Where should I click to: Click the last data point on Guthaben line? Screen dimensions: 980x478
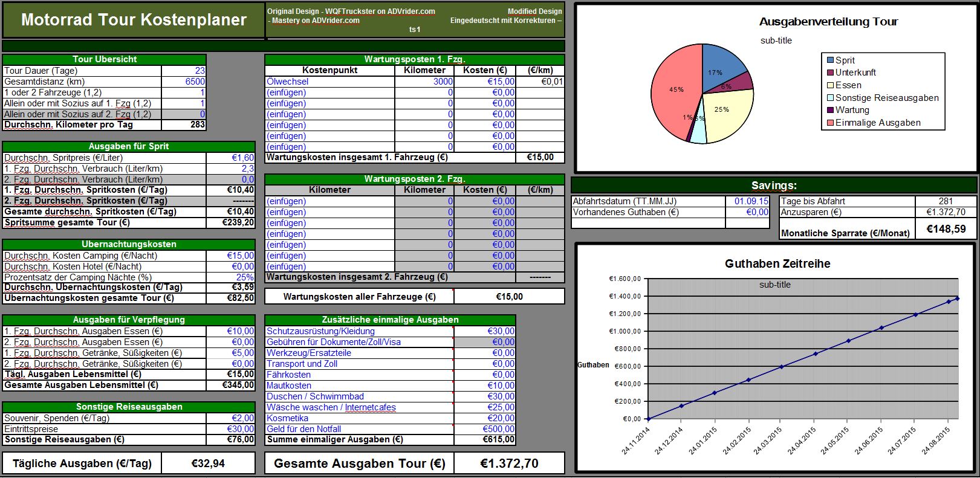(x=957, y=298)
